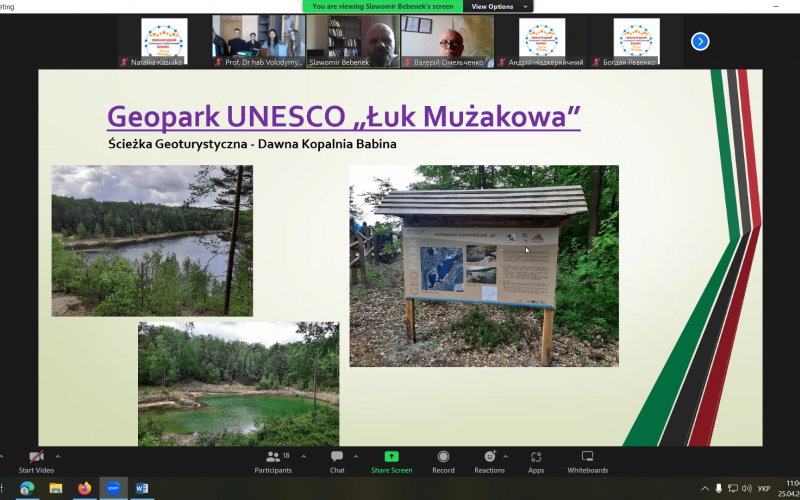The width and height of the screenshot is (800, 500).
Task: Select Андрій Надкерничний's participant tile
Action: pos(542,41)
